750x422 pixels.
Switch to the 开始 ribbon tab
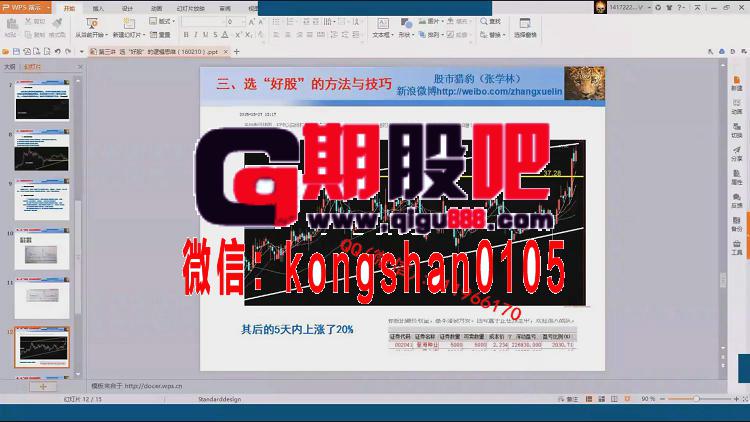(69, 8)
